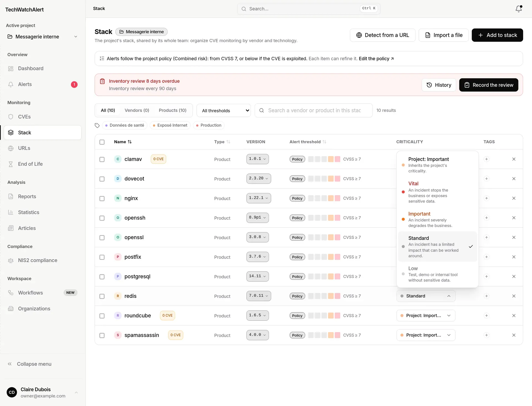Check the nginx row checkbox
This screenshot has height=406, width=532.
pyautogui.click(x=102, y=198)
